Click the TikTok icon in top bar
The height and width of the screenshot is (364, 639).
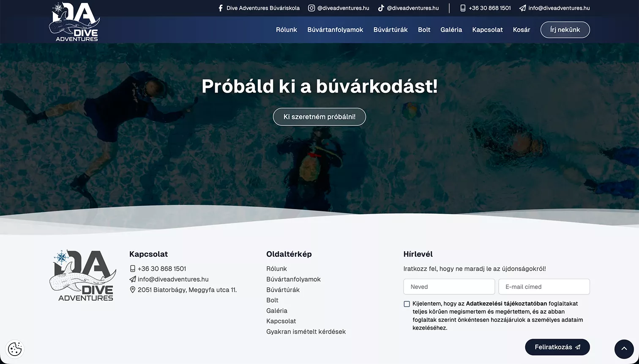pos(381,8)
